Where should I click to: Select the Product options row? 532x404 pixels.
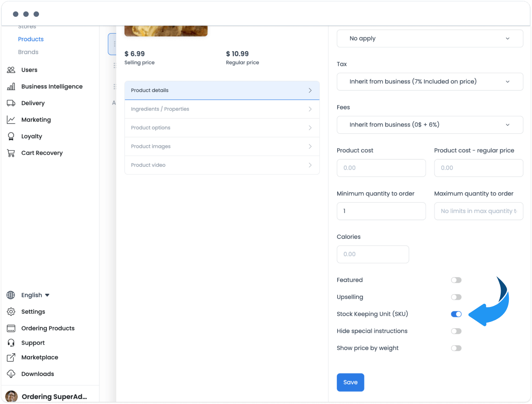click(x=222, y=128)
